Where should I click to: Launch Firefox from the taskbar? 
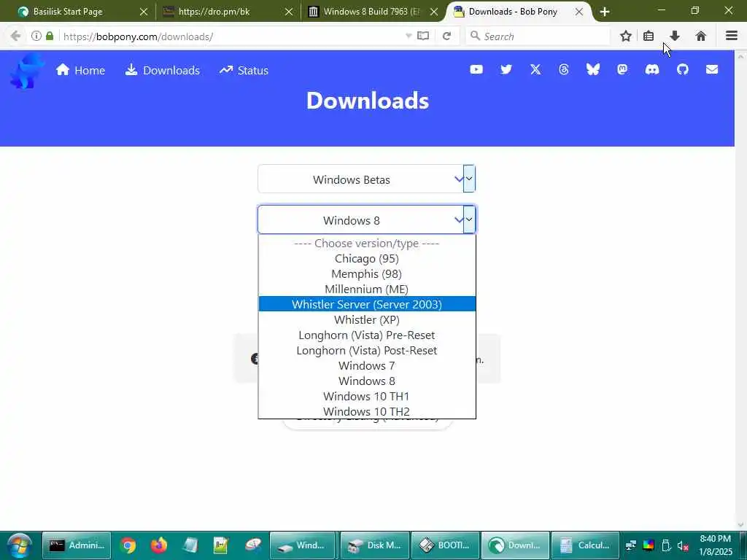coord(158,545)
